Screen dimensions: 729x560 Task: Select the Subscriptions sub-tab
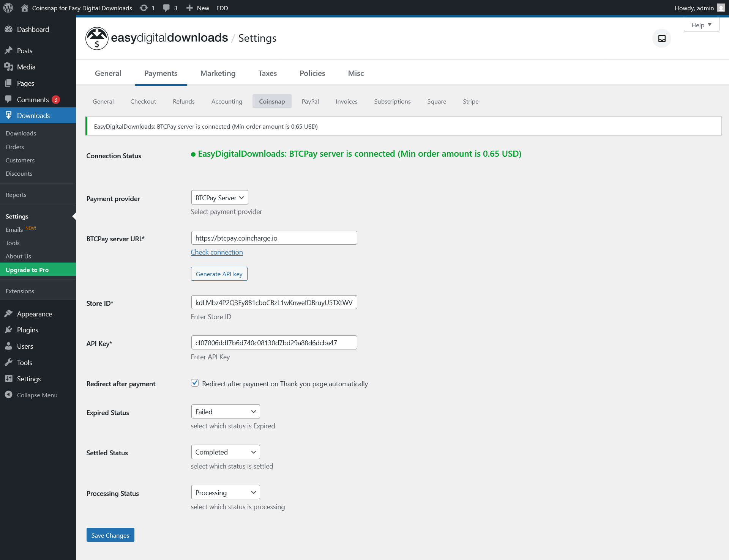click(x=392, y=101)
